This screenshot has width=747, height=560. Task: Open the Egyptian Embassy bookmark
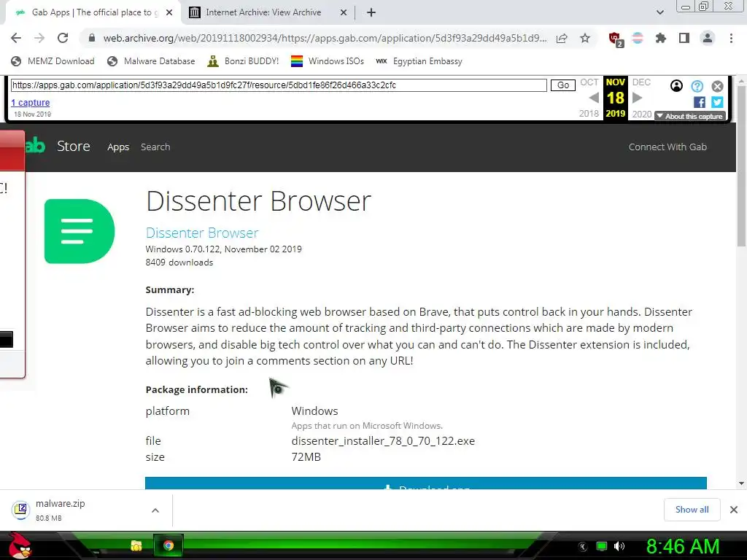[x=419, y=61]
